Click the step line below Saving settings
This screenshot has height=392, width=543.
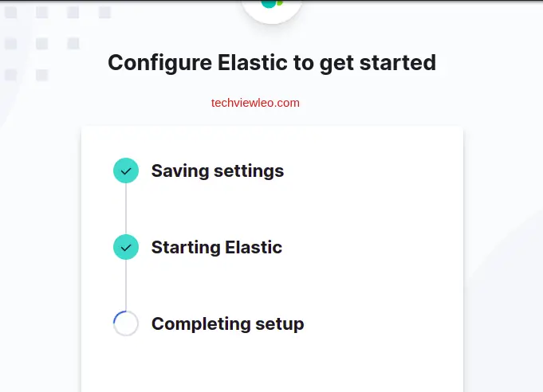(x=126, y=209)
